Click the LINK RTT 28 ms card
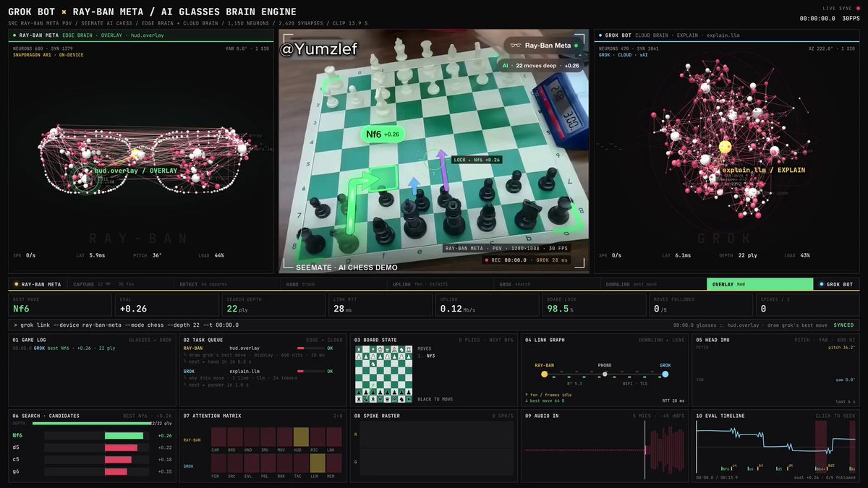 pos(380,305)
